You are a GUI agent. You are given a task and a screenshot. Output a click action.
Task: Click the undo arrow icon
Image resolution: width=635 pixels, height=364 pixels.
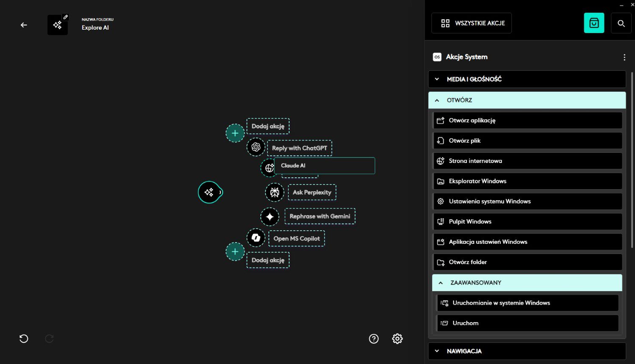pos(24,339)
